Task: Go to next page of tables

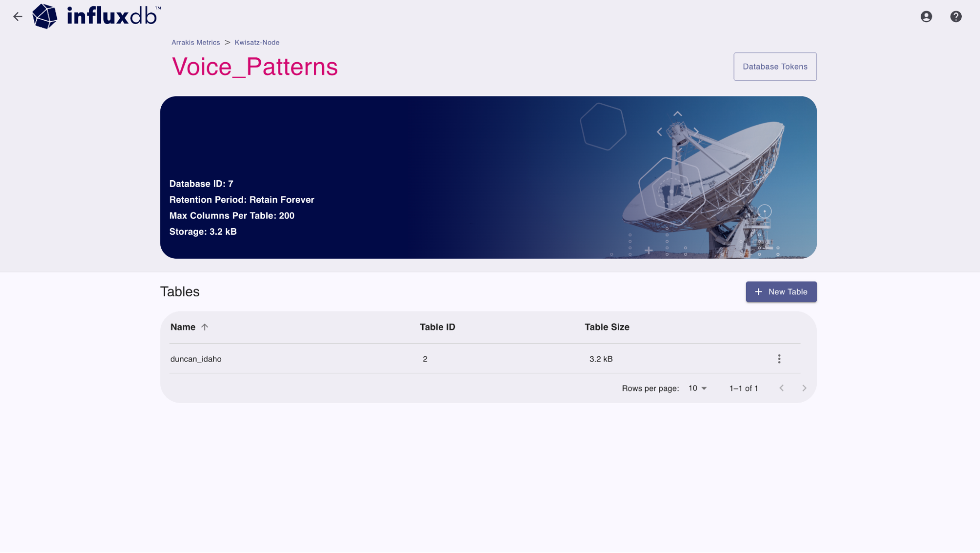Action: (804, 388)
